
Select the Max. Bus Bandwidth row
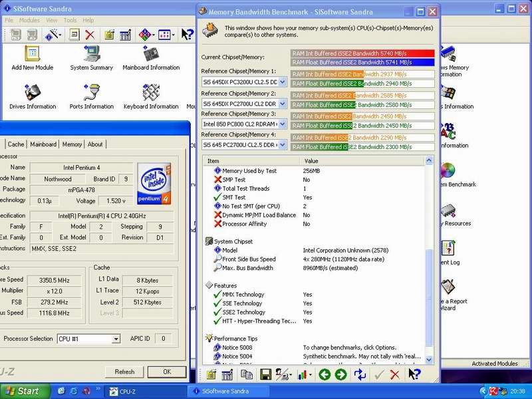pyautogui.click(x=313, y=268)
